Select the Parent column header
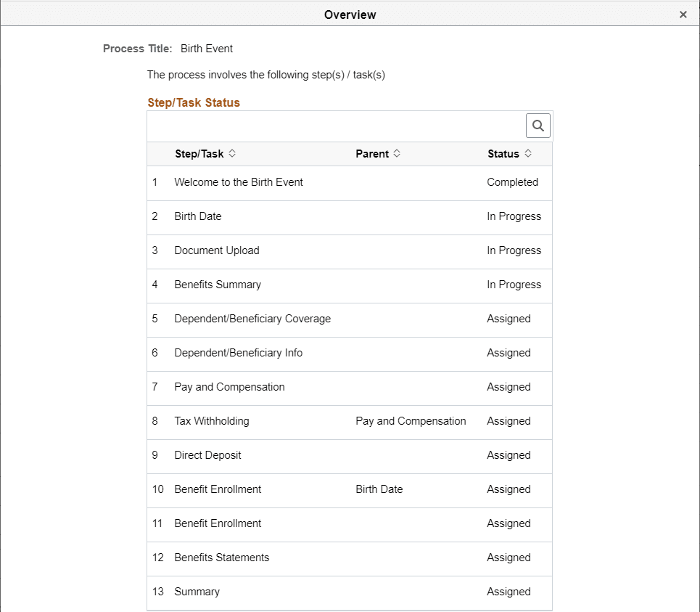700x612 pixels. [373, 153]
